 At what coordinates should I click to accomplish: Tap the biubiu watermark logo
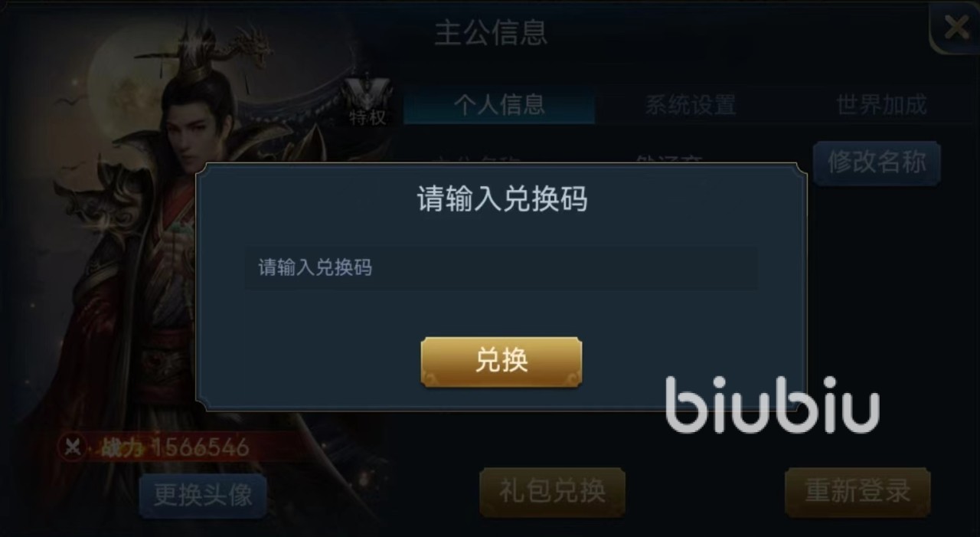772,404
